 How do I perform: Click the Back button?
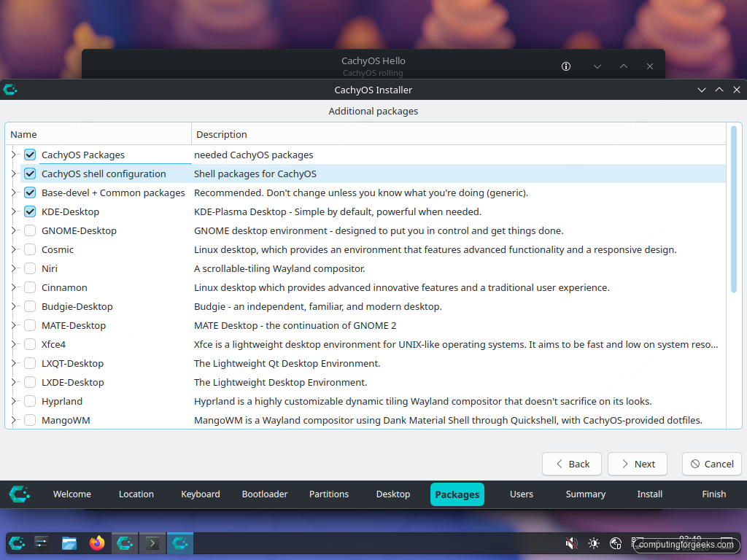[572, 464]
